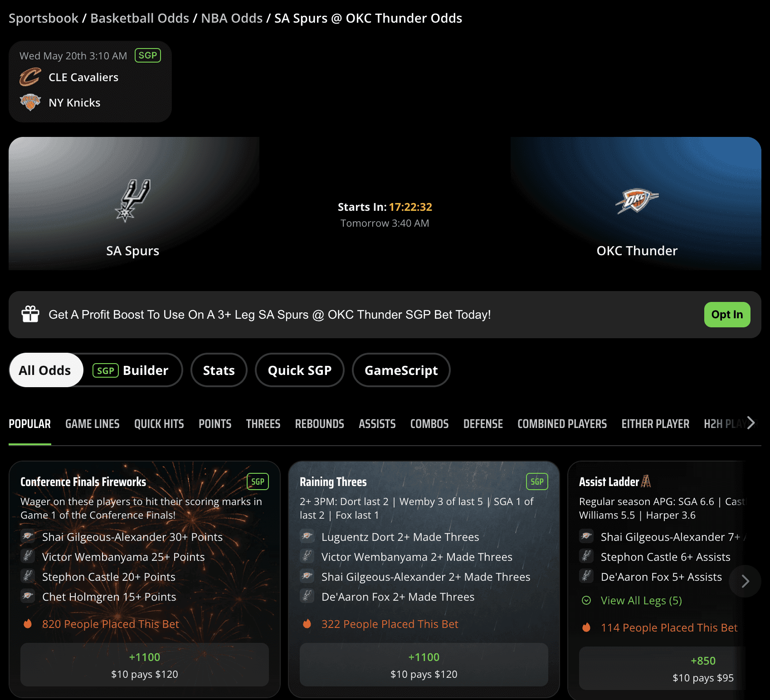Click the flame icon beside 820 People Placed
770x700 pixels.
point(28,624)
